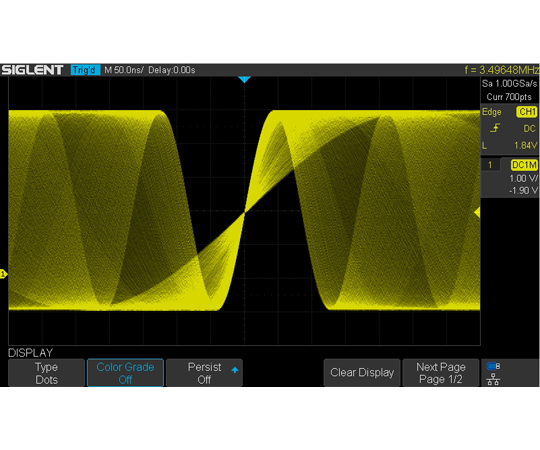The image size is (540, 450).
Task: Click the Persist up arrow
Action: (235, 370)
